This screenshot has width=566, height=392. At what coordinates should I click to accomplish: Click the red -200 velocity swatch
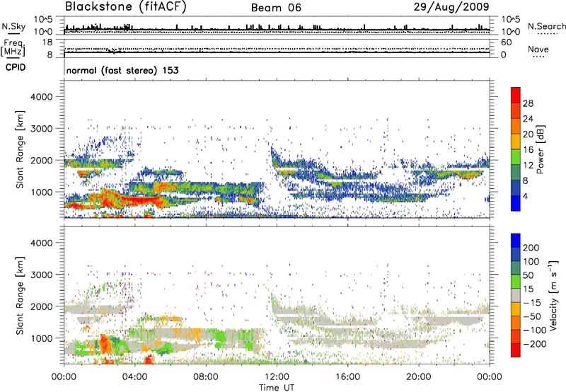click(516, 350)
